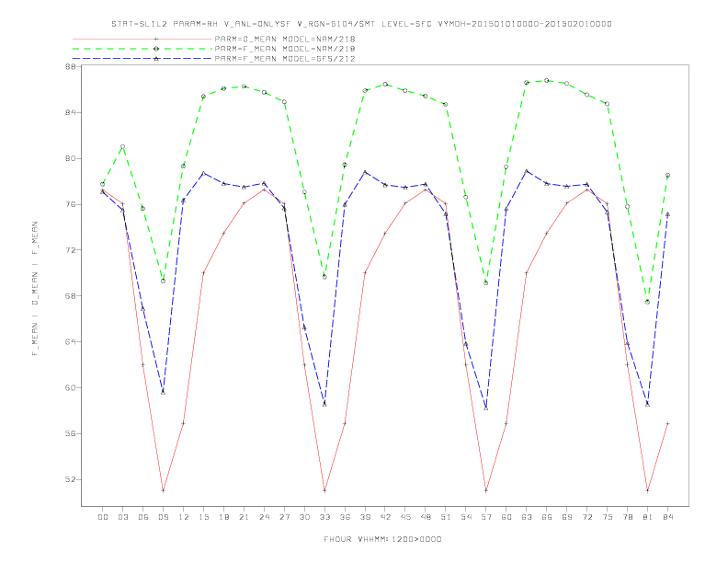Image resolution: width=728 pixels, height=563 pixels.
Task: Select legend label PARM=F_MEAN MODEL=NAM/218
Action: [x=285, y=49]
